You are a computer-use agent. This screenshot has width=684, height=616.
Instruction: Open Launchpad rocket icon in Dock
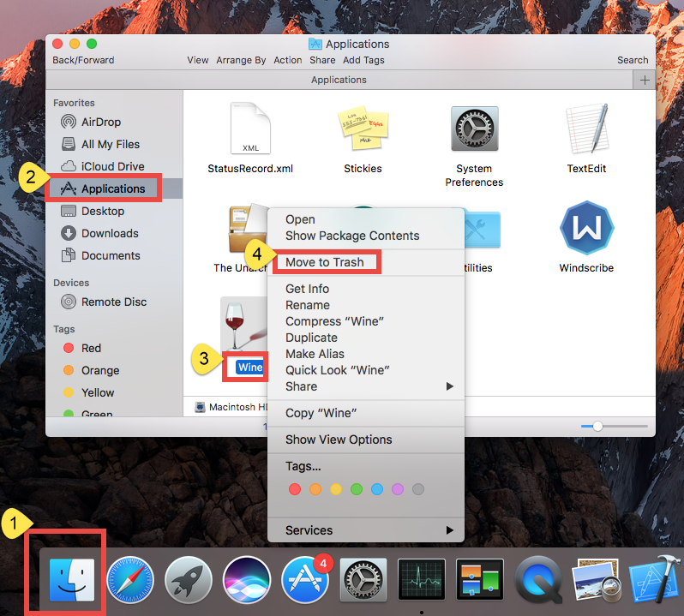click(x=189, y=580)
